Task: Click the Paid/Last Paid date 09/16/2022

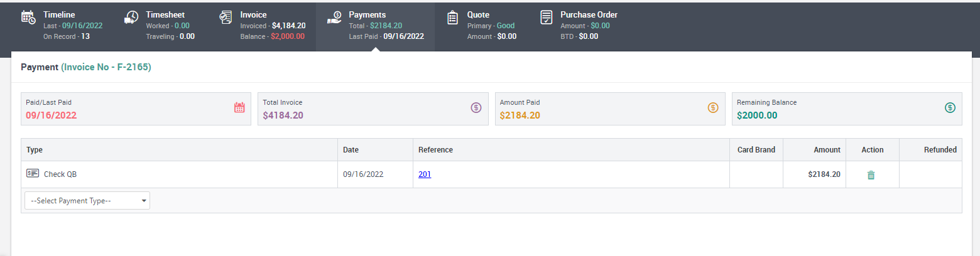Action: click(x=51, y=115)
